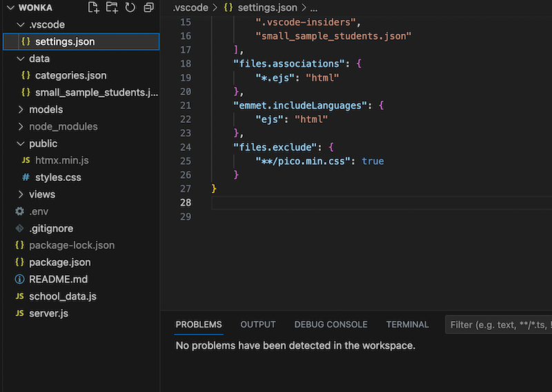Click the git diamond icon beside .gitignore

coord(19,228)
